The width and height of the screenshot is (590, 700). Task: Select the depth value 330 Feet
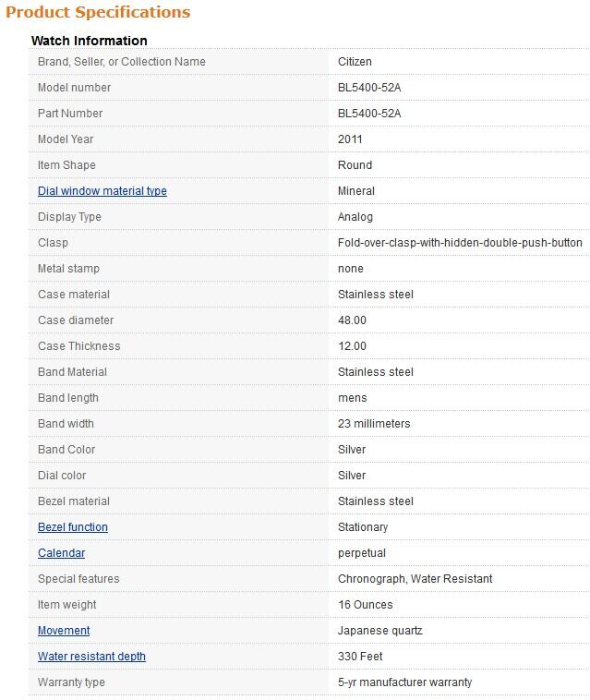point(360,658)
